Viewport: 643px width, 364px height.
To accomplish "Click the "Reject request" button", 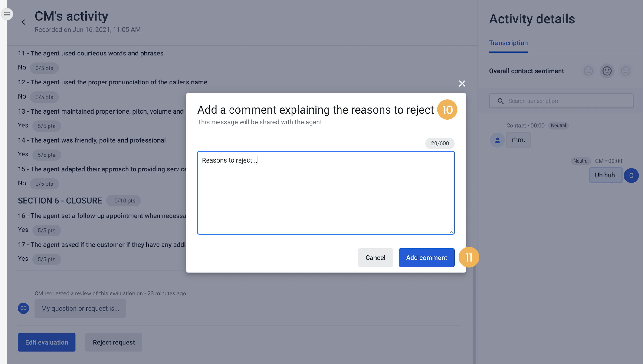I will (114, 342).
